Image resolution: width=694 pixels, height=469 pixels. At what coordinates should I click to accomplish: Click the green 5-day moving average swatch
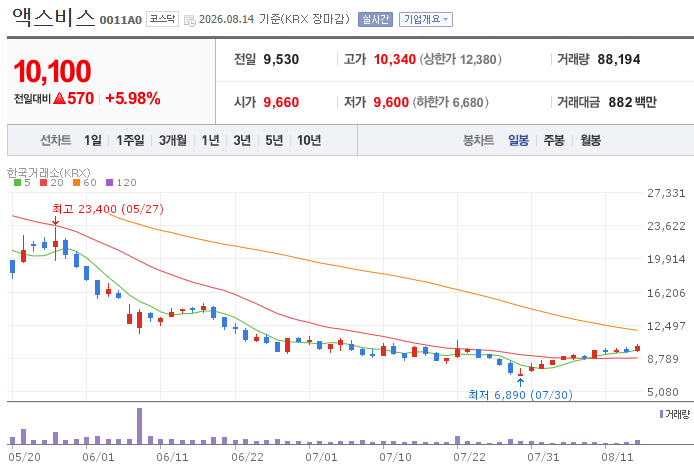coord(17,182)
